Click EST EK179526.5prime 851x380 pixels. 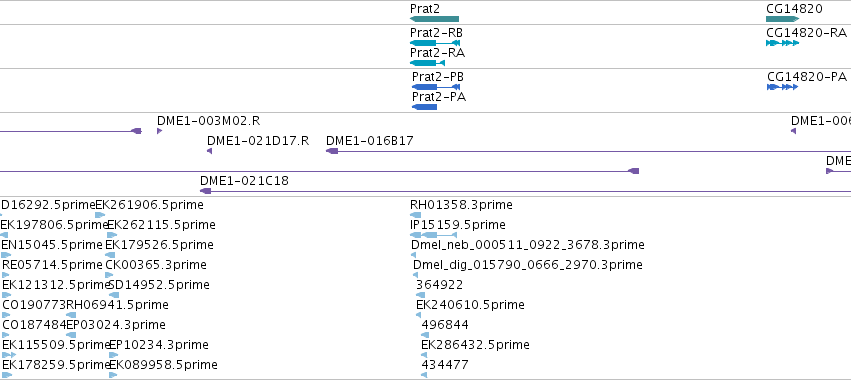109,255
